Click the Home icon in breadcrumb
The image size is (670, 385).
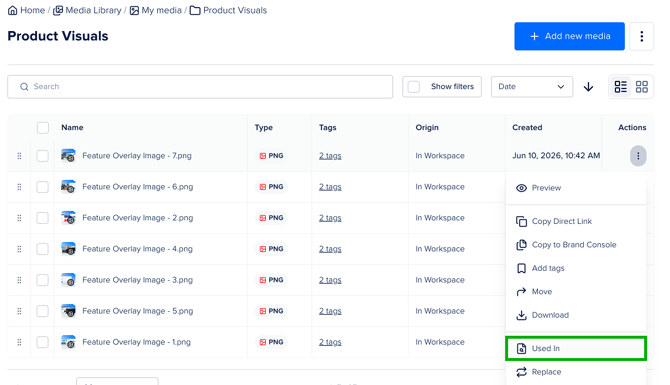(13, 10)
